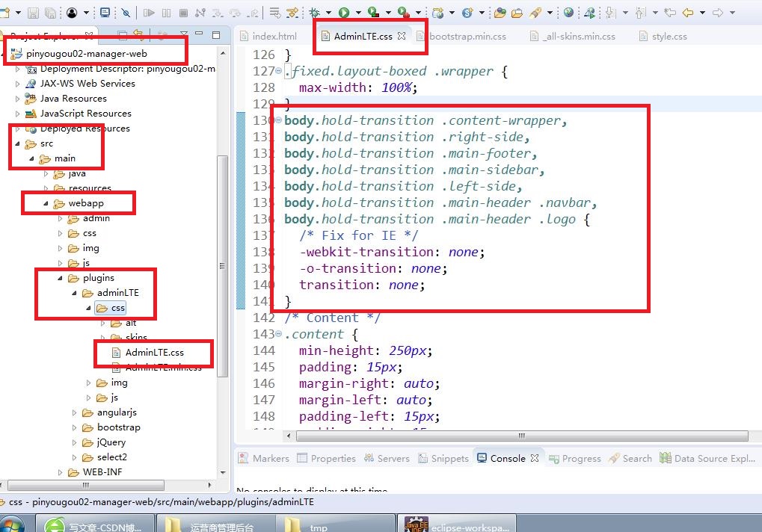
Task: Launch Debug with the bug icon
Action: [x=314, y=13]
